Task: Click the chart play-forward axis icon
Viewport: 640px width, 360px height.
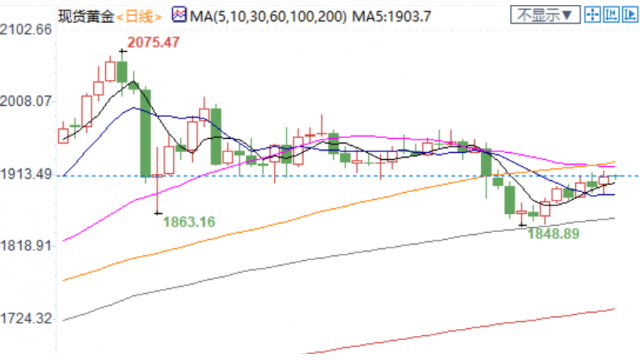Action: click(x=630, y=15)
